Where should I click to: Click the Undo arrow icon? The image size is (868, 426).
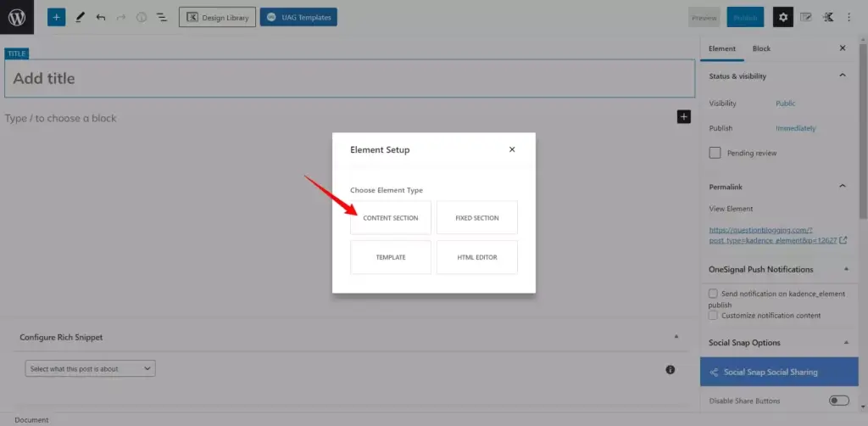tap(101, 17)
